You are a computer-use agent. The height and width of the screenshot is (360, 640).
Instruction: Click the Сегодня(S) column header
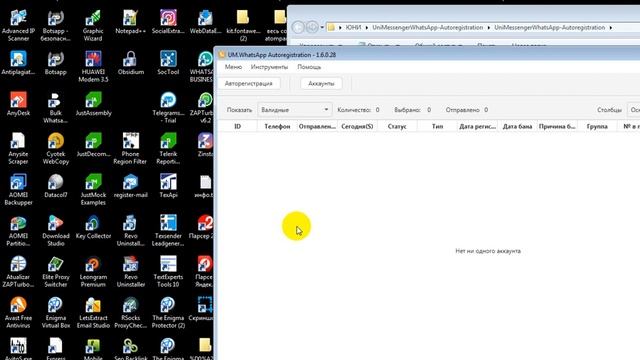[x=357, y=127]
